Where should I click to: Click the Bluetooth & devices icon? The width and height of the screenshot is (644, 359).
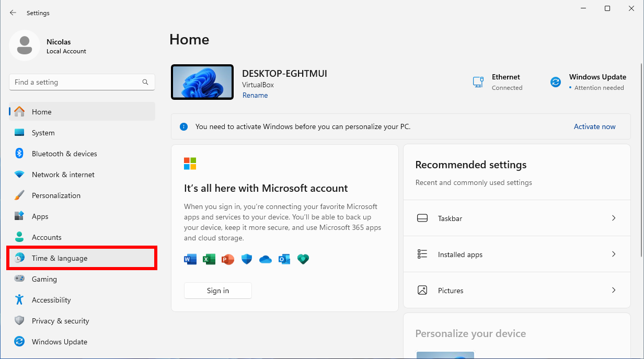pos(19,154)
